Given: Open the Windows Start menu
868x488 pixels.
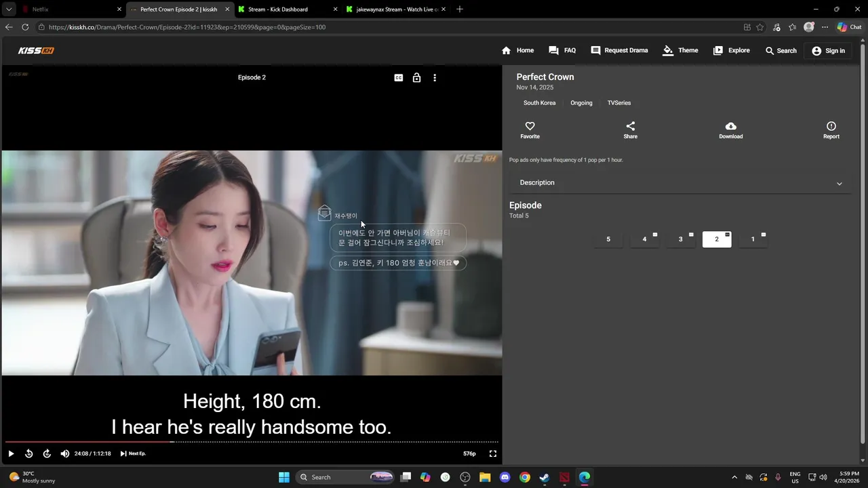Looking at the screenshot, I should coord(284,477).
